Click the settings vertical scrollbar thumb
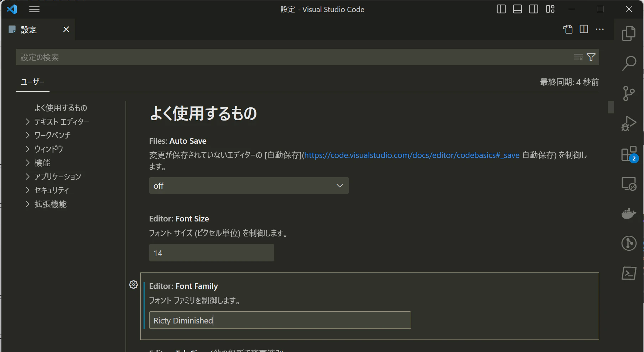The image size is (644, 352). coord(611,107)
